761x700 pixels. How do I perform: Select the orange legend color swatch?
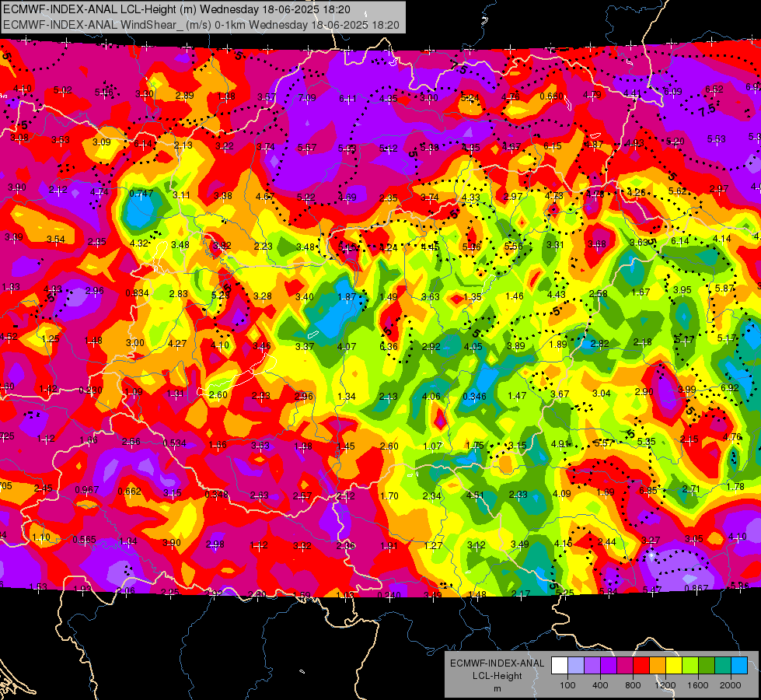click(658, 666)
